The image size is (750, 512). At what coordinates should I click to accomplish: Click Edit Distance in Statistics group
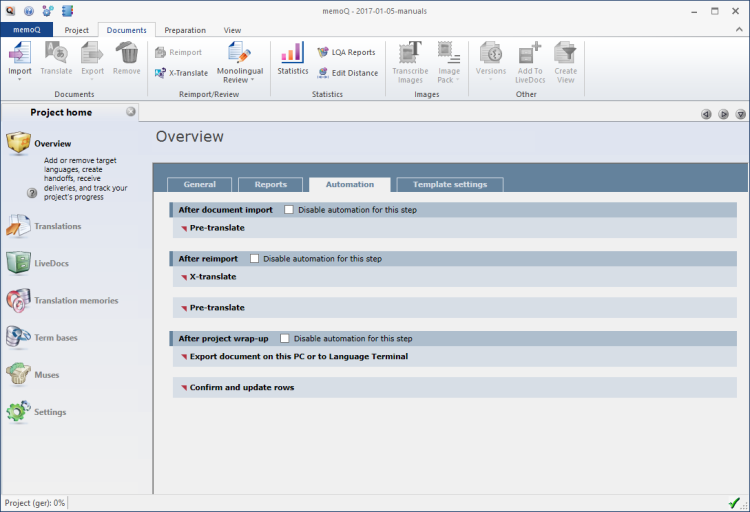tap(347, 73)
